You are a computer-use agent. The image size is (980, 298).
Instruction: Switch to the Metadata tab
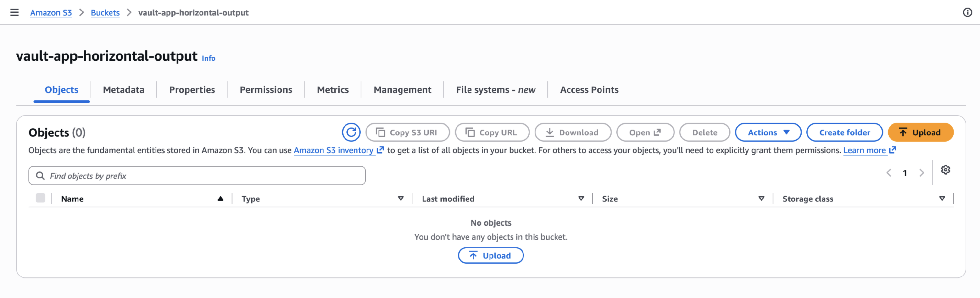(x=124, y=90)
